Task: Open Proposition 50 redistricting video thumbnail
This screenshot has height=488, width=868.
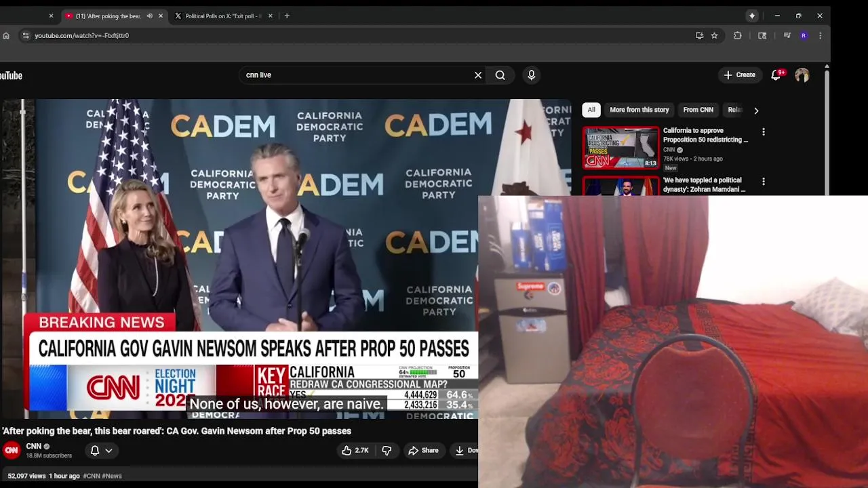Action: [x=621, y=148]
